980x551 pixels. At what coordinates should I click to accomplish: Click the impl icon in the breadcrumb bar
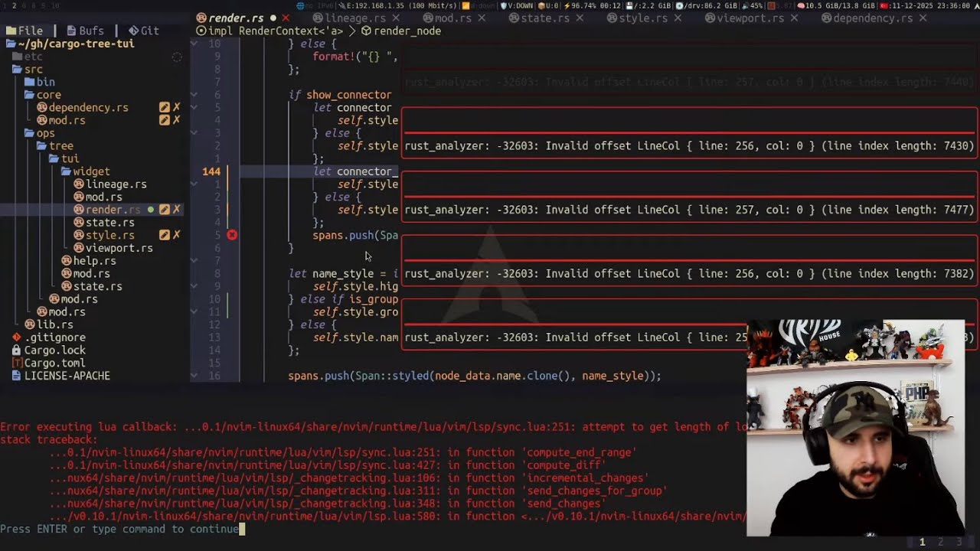(x=201, y=31)
